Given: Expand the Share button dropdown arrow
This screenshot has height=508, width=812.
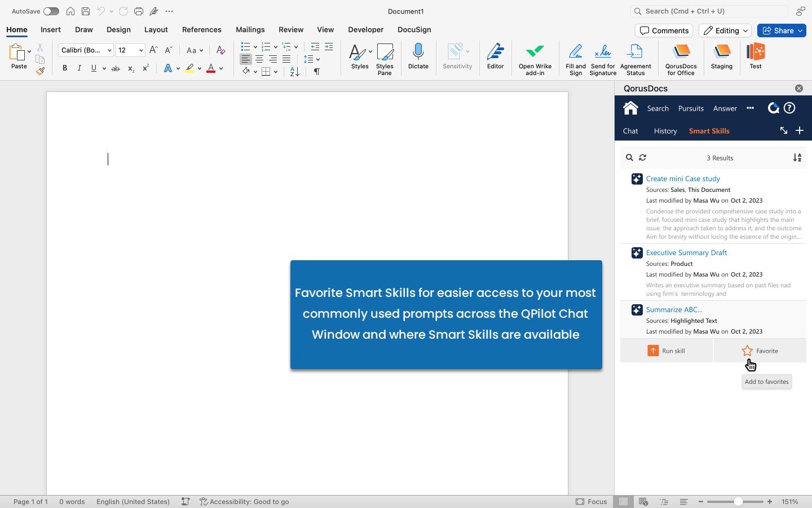Looking at the screenshot, I should click(800, 30).
